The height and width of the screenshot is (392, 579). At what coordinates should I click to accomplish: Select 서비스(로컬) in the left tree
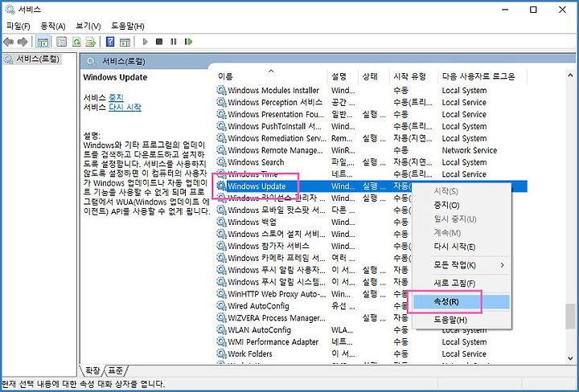[37, 59]
